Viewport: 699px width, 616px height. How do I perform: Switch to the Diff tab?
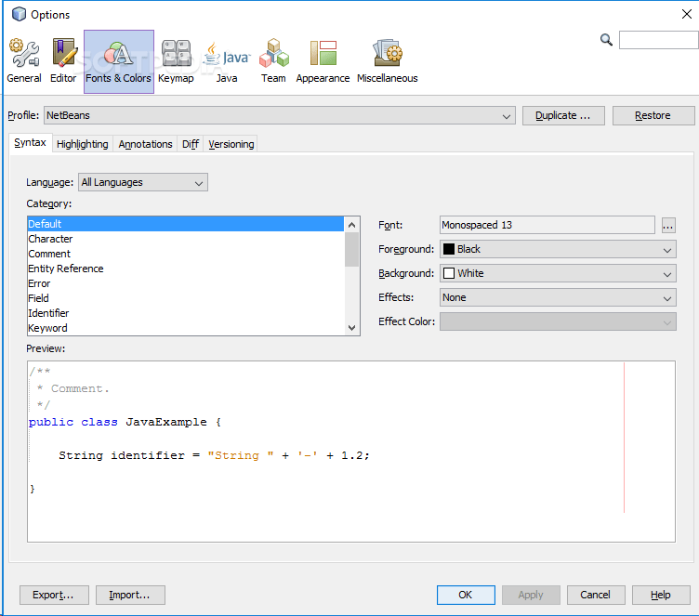coord(191,144)
